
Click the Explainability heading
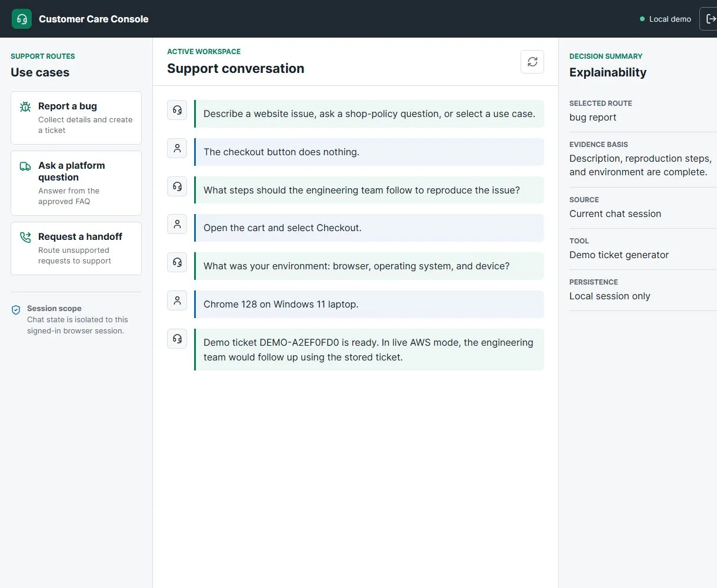coord(608,72)
